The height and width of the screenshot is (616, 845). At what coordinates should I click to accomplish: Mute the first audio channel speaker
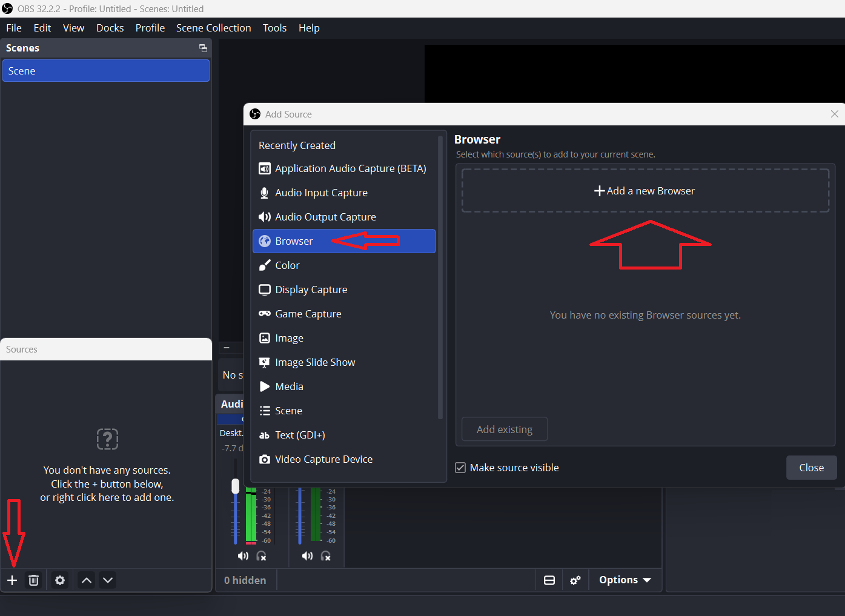(243, 556)
